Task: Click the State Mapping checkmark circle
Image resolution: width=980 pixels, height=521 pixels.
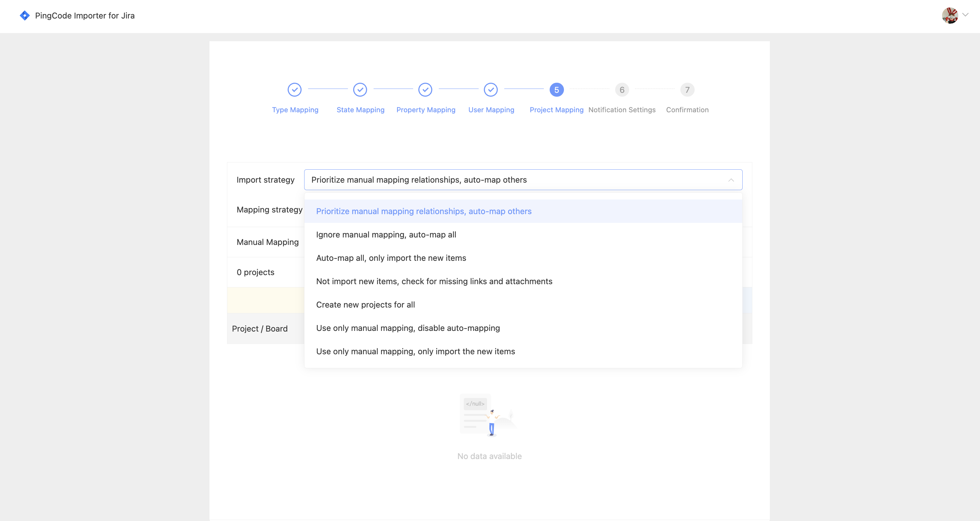Action: click(x=360, y=90)
